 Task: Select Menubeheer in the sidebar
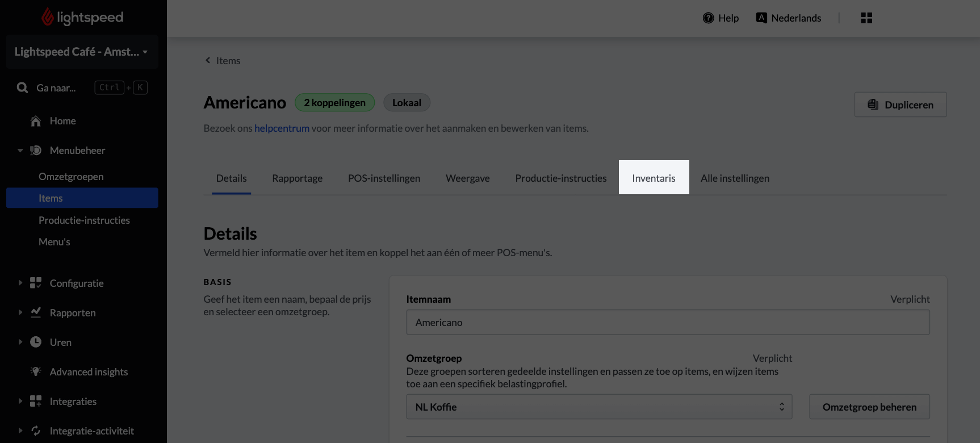(78, 151)
